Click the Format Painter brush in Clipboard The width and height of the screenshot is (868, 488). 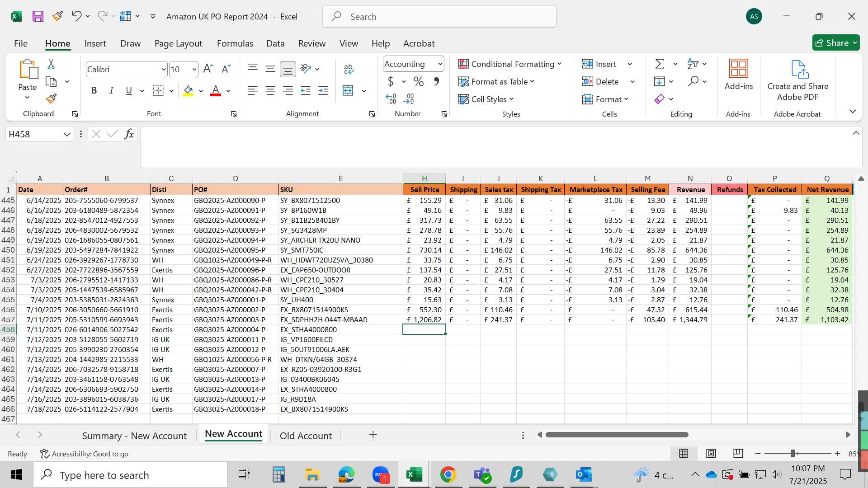point(51,99)
